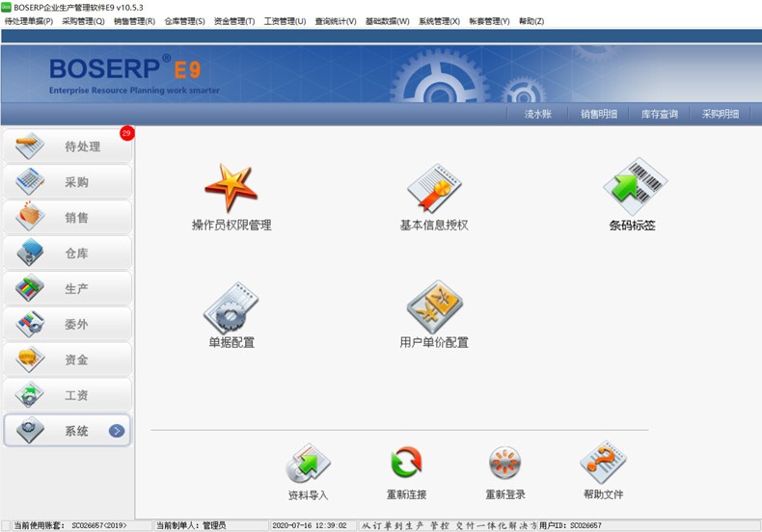Open the 查询统计(V) menu
The height and width of the screenshot is (532, 762).
pyautogui.click(x=336, y=21)
